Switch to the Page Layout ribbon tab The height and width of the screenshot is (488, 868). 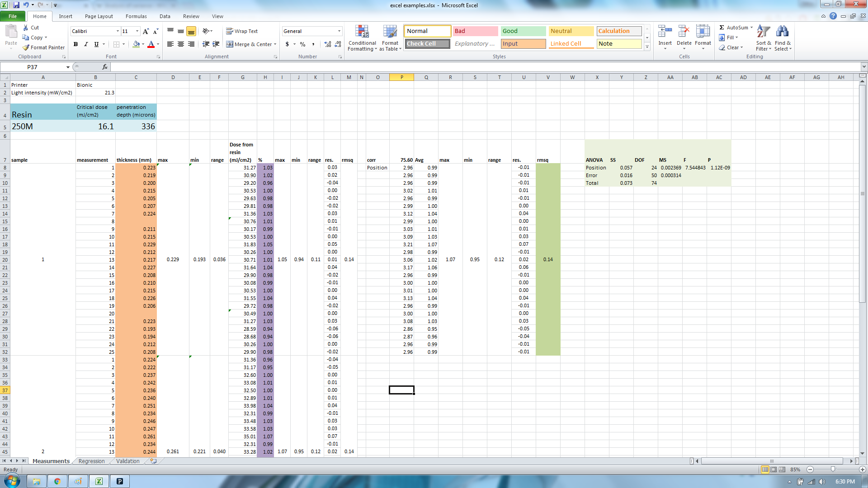click(x=99, y=16)
